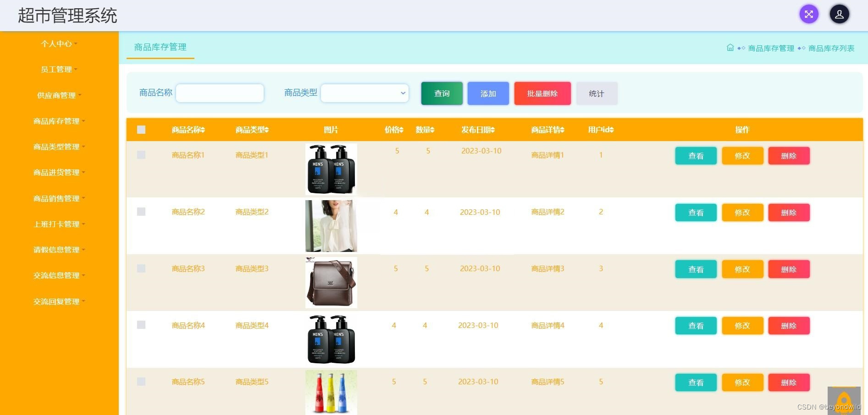Click the leather bag product thumbnail
This screenshot has width=868, height=415.
[331, 282]
